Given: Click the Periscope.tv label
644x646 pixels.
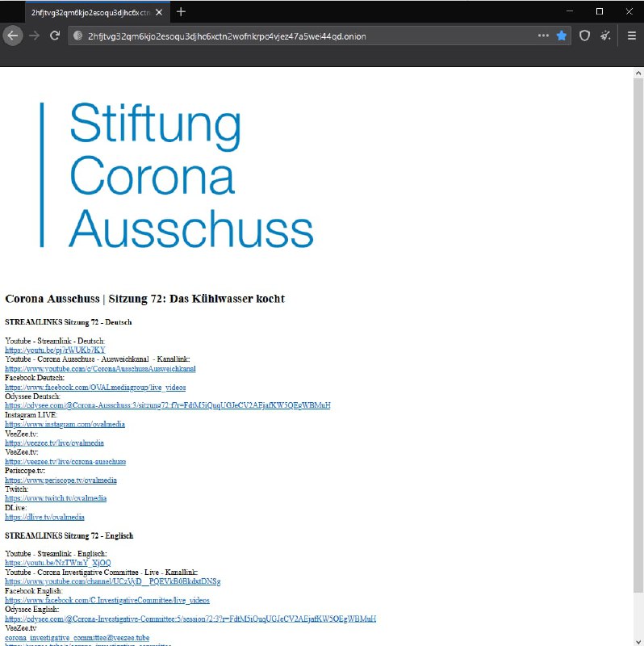Looking at the screenshot, I should coord(25,471).
